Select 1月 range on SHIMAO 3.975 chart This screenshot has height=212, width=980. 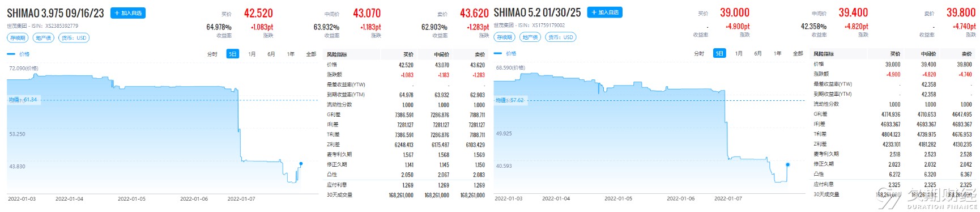click(x=252, y=54)
